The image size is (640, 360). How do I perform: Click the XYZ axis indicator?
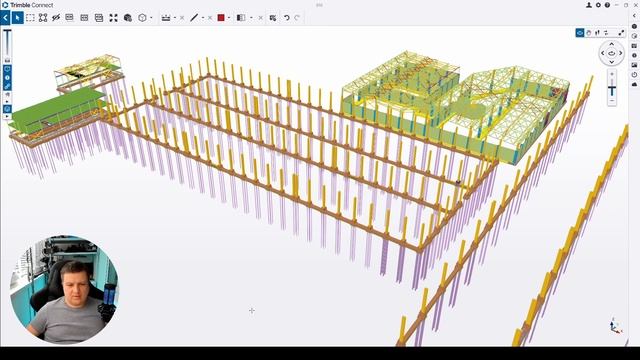pos(616,326)
